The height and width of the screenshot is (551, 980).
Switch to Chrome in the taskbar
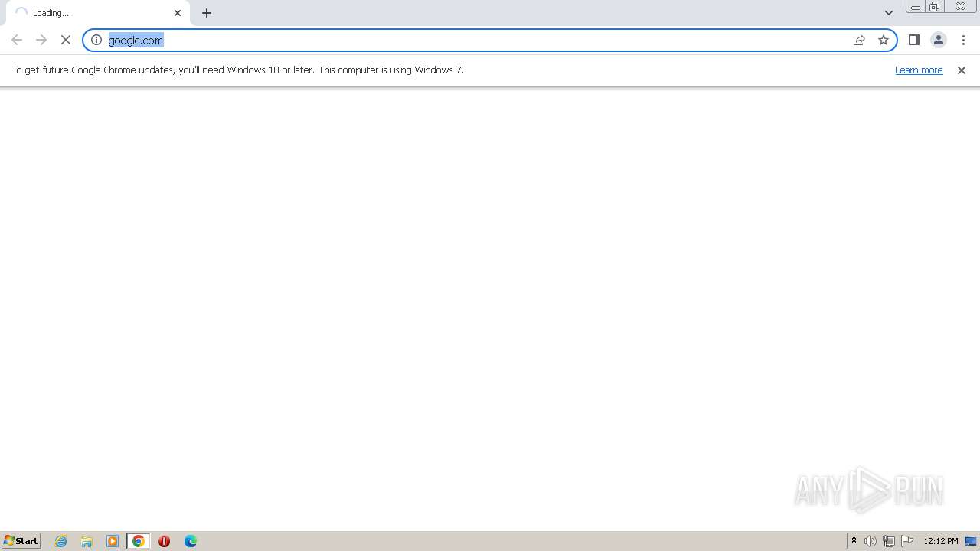139,541
